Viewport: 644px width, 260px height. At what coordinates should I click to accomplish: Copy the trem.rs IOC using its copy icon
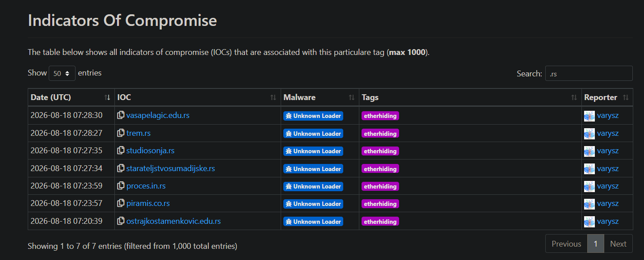(121, 133)
